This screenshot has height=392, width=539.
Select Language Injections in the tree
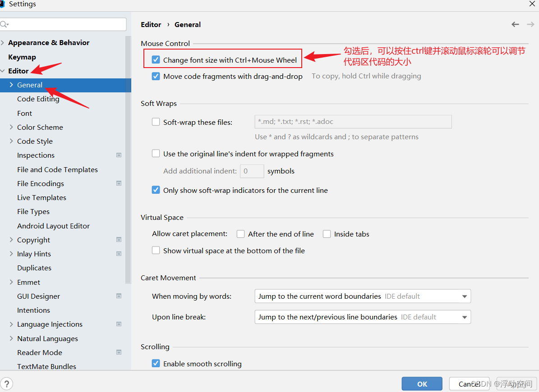tap(50, 324)
